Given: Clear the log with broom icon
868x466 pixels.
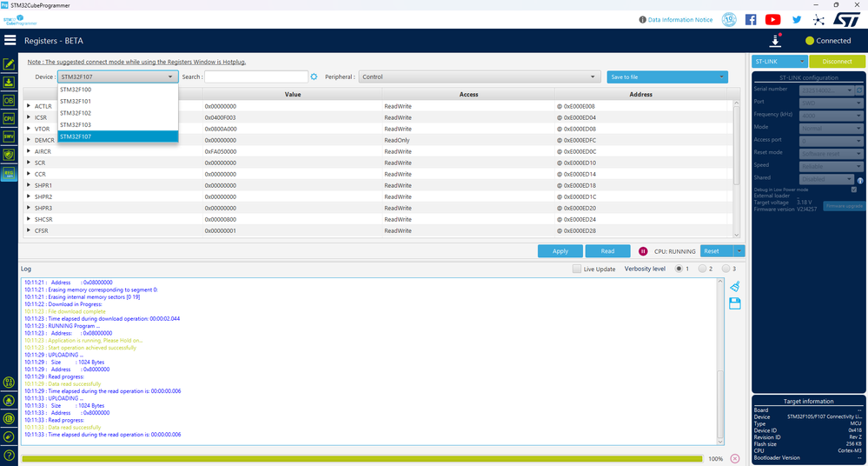Looking at the screenshot, I should 734,287.
